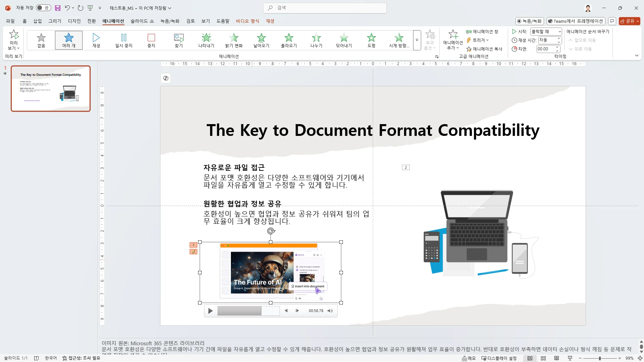Apply the 시계 방향 (Wheel) animation

pos(399,40)
